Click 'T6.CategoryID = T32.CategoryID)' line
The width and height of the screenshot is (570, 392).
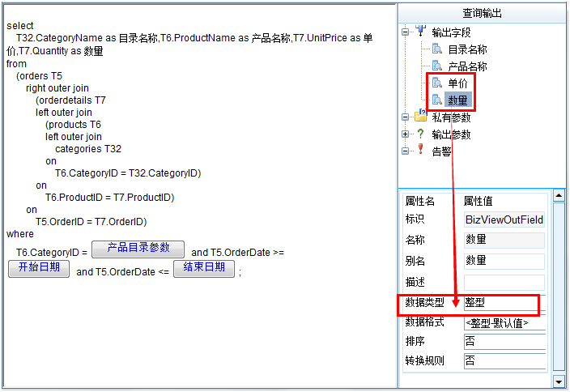pos(128,173)
